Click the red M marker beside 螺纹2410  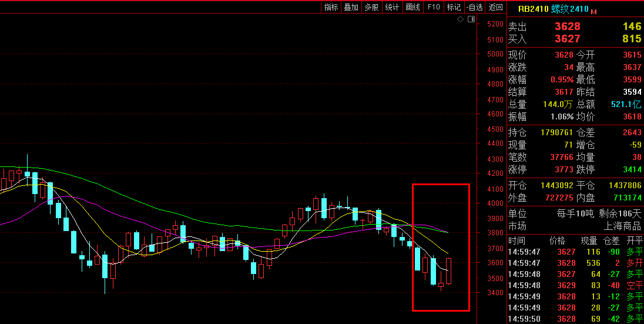point(593,12)
